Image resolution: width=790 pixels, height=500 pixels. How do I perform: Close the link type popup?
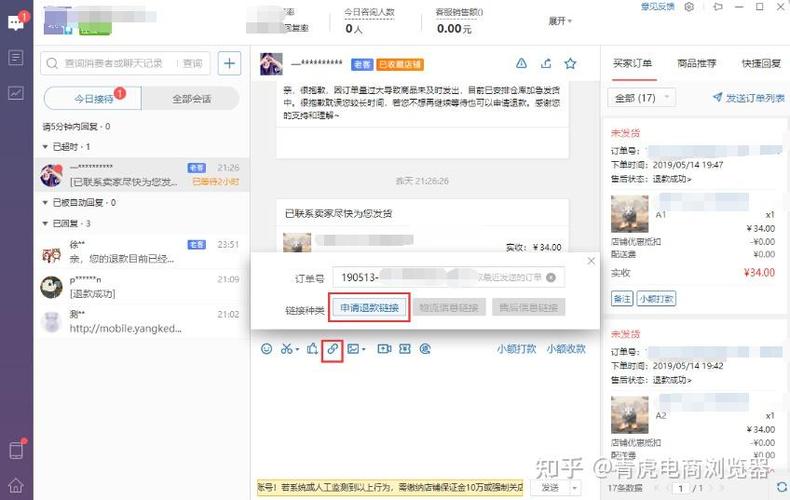(591, 261)
